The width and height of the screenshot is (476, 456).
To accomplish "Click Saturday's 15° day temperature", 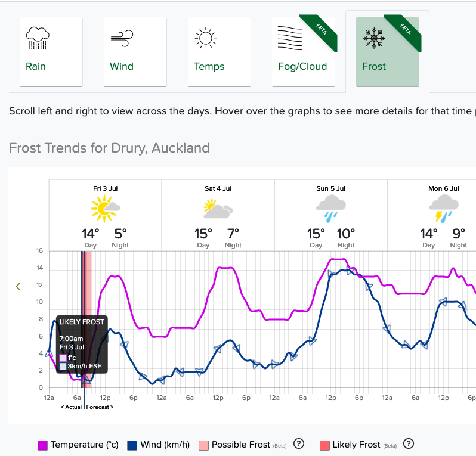I will click(203, 234).
